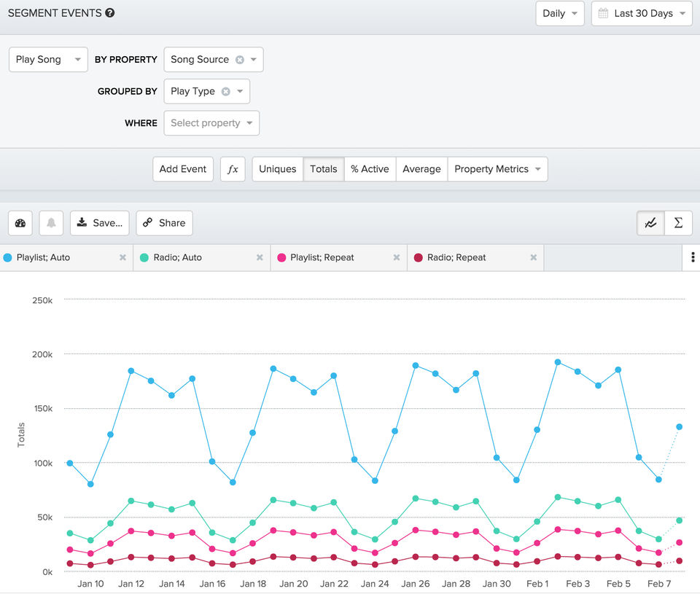Click the Share button
This screenshot has width=700, height=594.
point(164,223)
